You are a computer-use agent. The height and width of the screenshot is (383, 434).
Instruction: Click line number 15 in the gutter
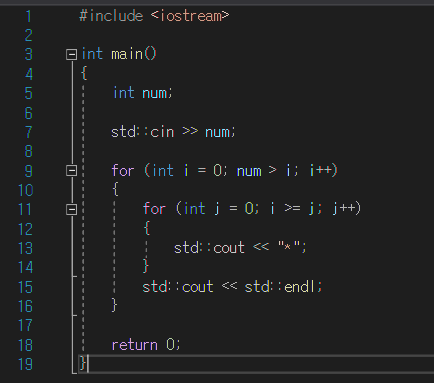click(x=25, y=287)
